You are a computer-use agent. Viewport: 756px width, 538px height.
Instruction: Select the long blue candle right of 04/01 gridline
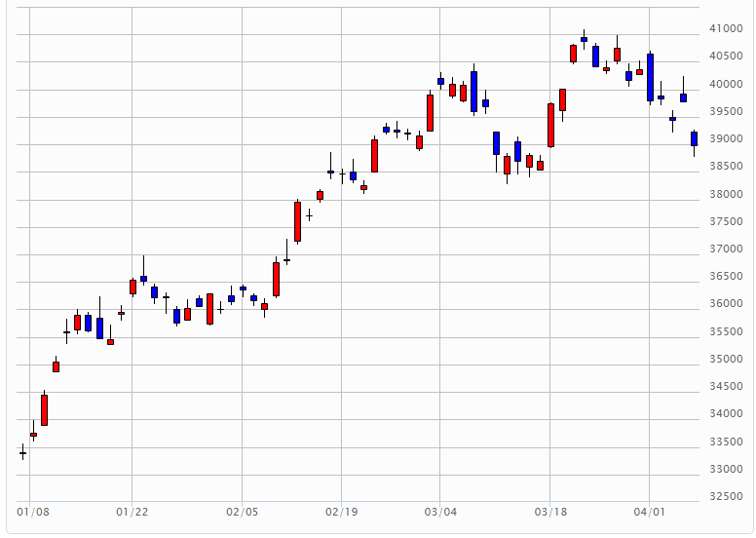[650, 77]
